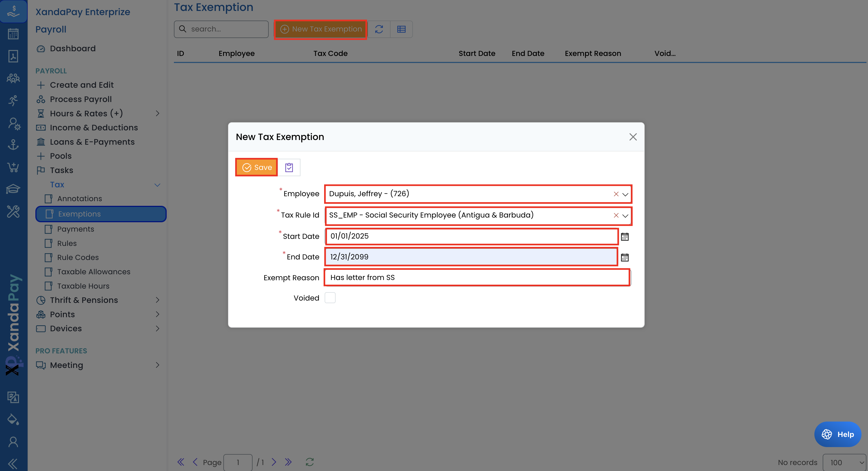Click the anchor icon in left rail
The height and width of the screenshot is (471, 868).
[13, 145]
